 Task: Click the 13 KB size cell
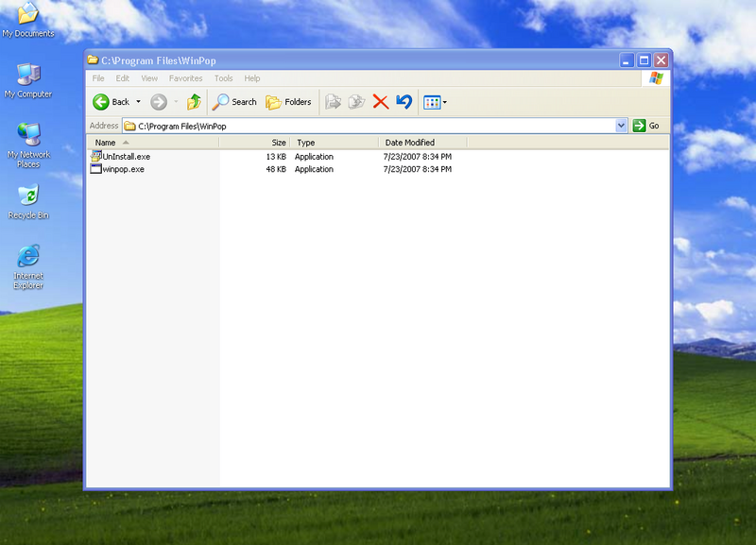pyautogui.click(x=276, y=157)
